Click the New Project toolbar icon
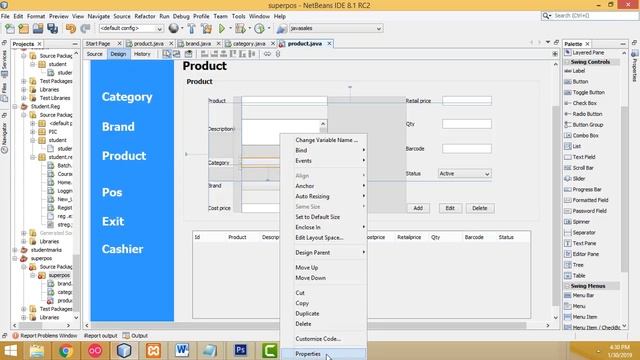640x360 pixels. (24, 29)
